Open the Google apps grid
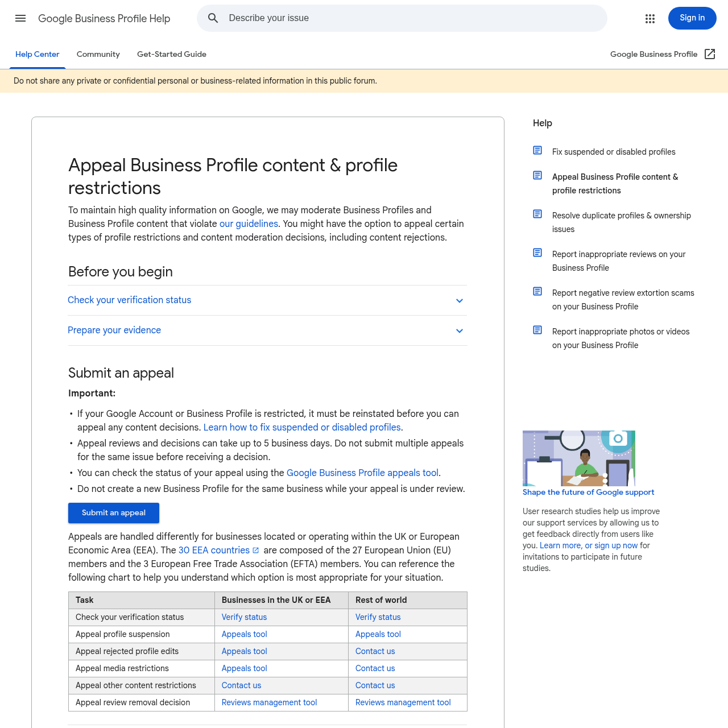The height and width of the screenshot is (728, 728). [650, 18]
